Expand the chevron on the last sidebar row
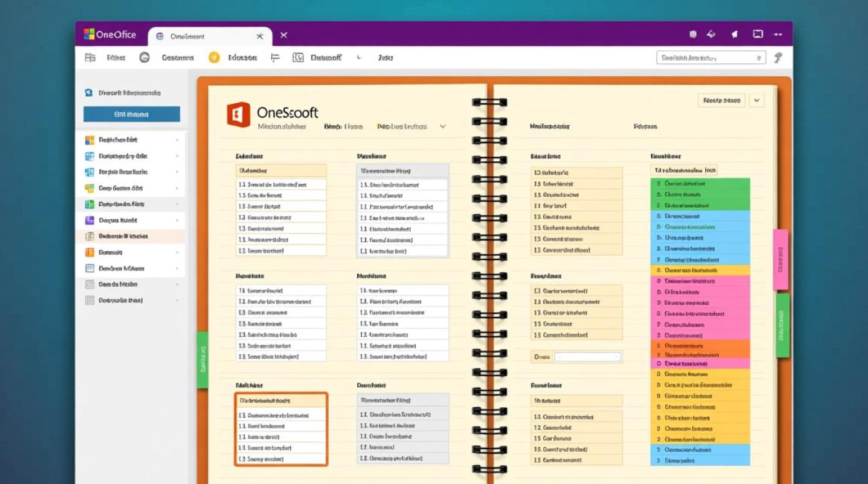 coord(177,300)
